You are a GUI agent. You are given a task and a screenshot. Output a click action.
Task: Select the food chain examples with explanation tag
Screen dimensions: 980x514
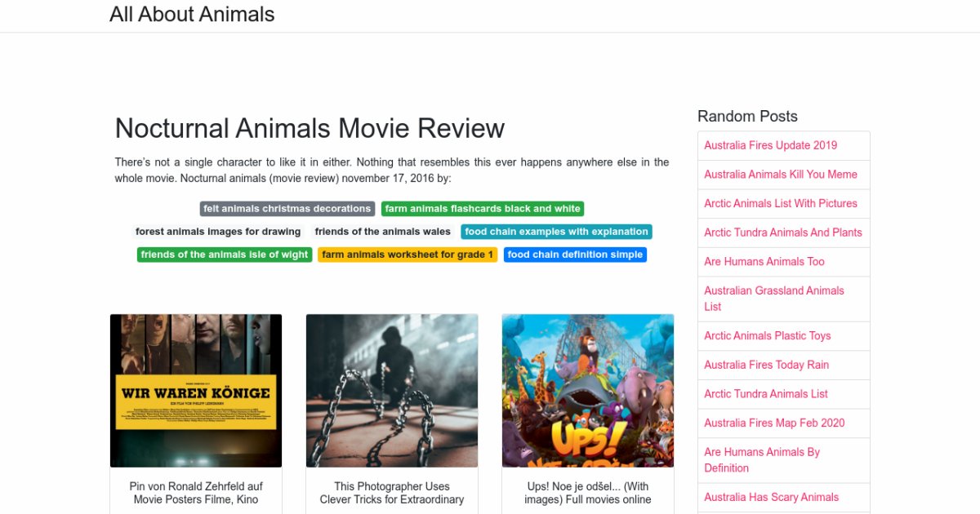coord(556,232)
